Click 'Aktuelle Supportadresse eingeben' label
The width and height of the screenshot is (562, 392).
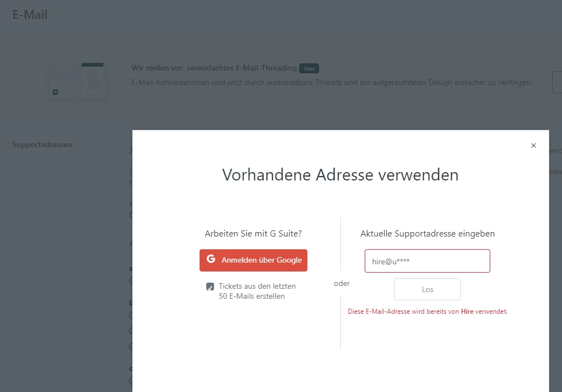[x=427, y=233]
